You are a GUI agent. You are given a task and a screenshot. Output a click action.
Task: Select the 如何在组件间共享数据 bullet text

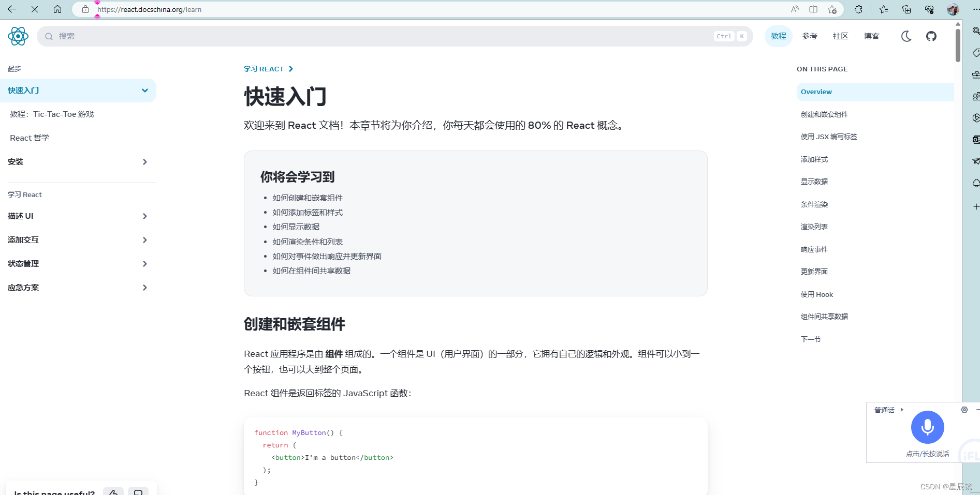tap(312, 271)
